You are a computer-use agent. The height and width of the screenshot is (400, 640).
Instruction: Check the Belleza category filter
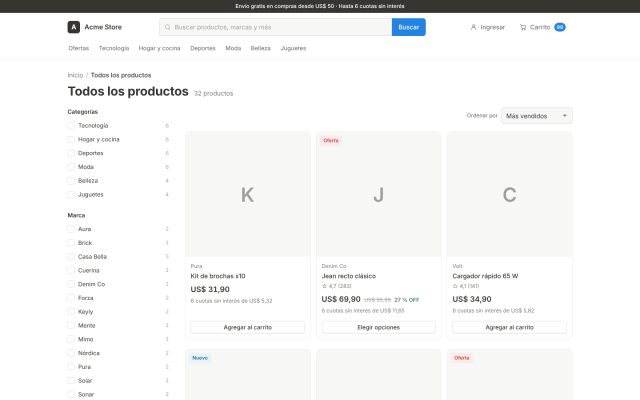coord(71,181)
